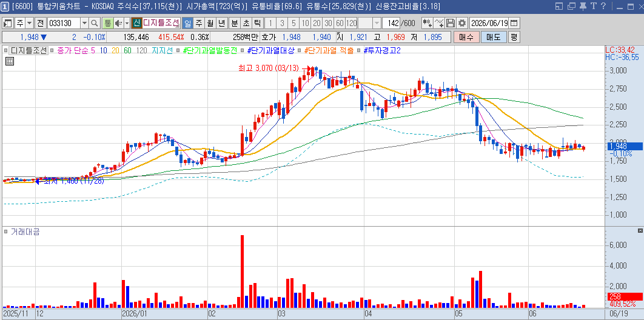Click the green 통 integrated icon
Screen dimensions: 644x320
point(107,23)
